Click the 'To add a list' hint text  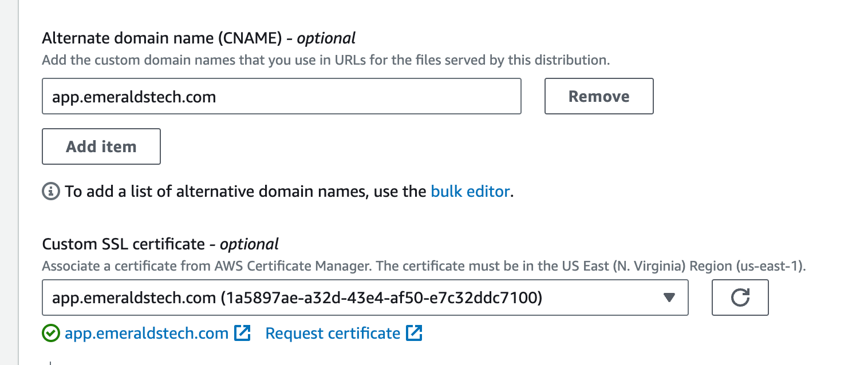point(246,191)
